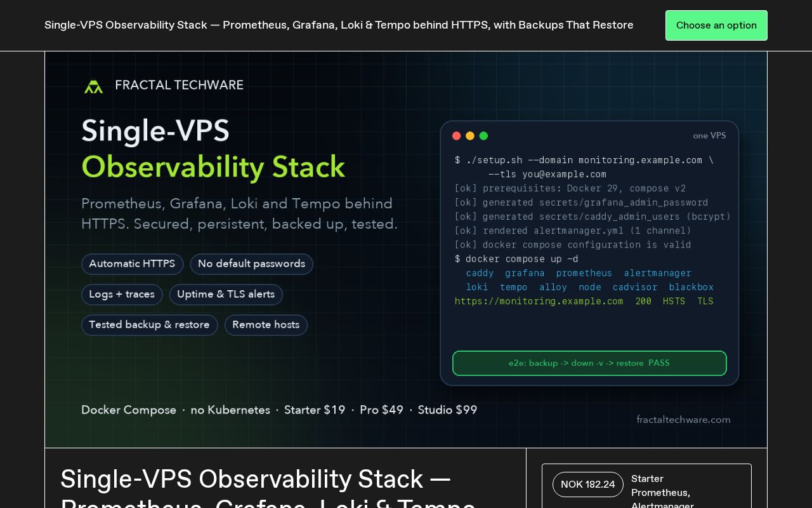The height and width of the screenshot is (508, 812).
Task: Click the red dot in the terminal window
Action: pyautogui.click(x=456, y=136)
